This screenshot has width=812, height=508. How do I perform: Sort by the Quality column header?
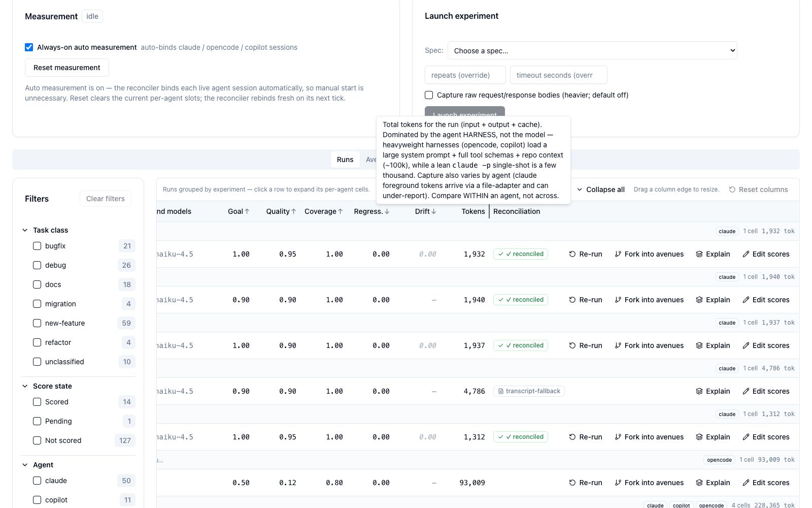(x=281, y=211)
